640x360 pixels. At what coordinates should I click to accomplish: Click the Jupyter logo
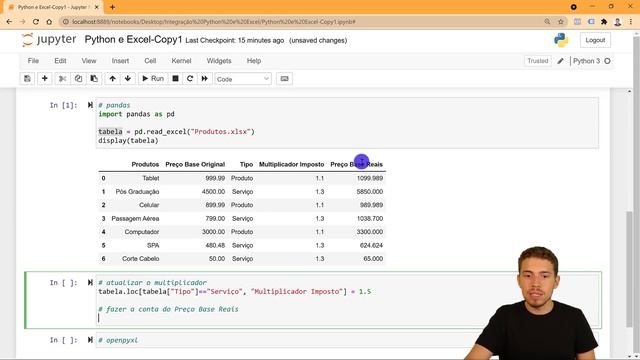49,40
